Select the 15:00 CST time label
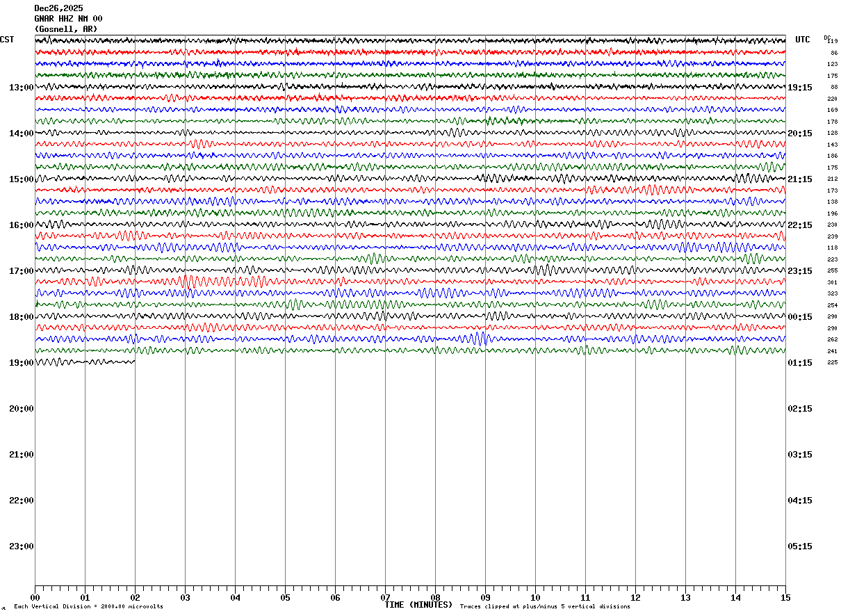The width and height of the screenshot is (841, 616). 22,179
